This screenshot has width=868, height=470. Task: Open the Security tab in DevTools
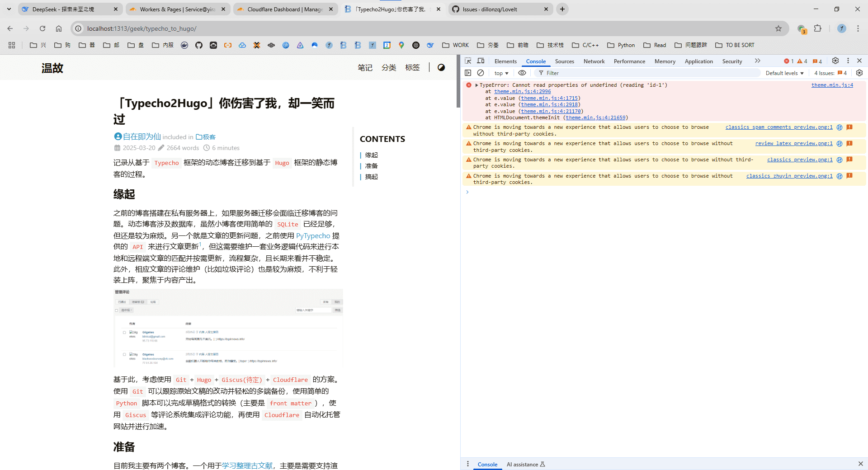click(732, 61)
